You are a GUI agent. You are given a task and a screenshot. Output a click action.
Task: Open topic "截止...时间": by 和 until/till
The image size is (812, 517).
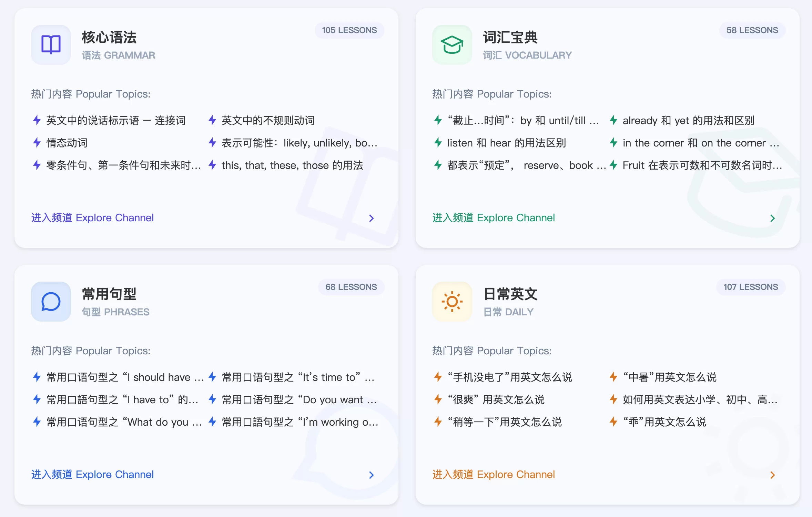click(523, 121)
